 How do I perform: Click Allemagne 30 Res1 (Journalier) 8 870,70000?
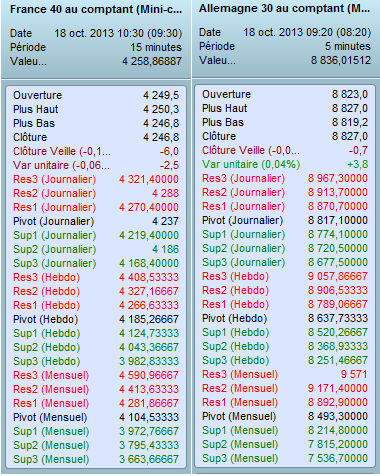tap(285, 206)
